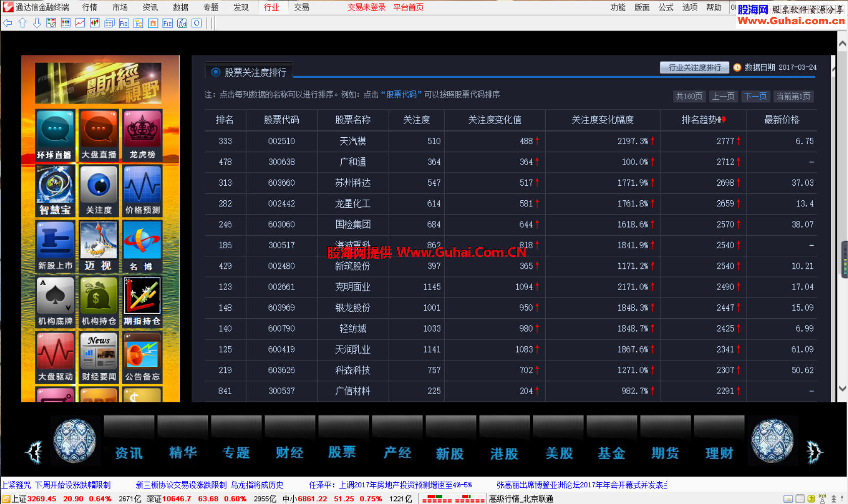Image resolution: width=848 pixels, height=504 pixels.
Task: Open the 新股 bottom category
Action: click(x=450, y=453)
